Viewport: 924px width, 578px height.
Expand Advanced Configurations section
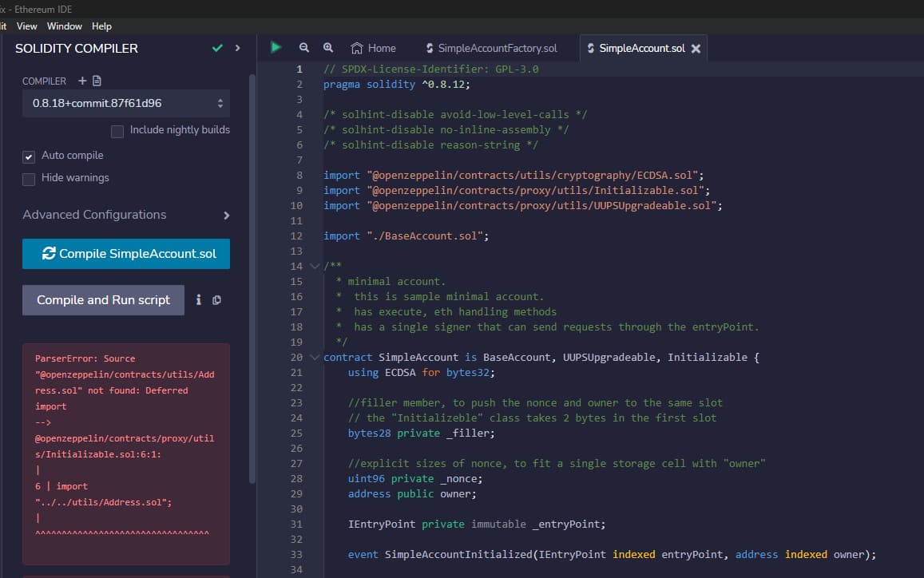[226, 216]
